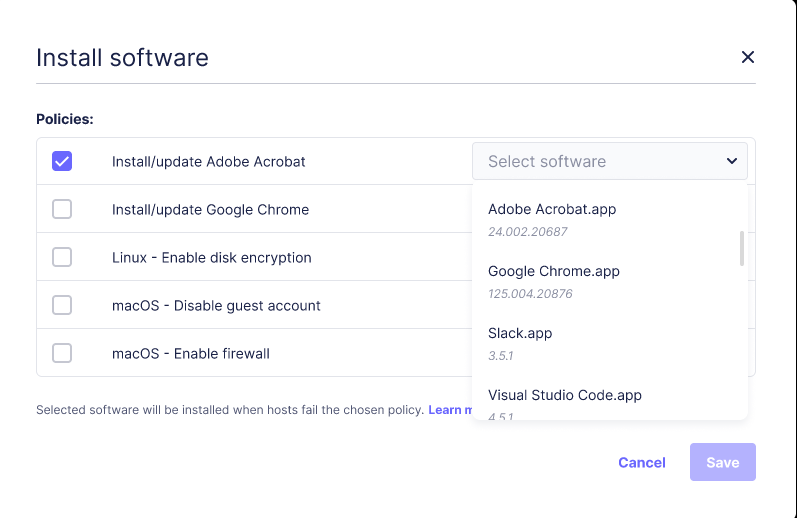The image size is (797, 518).
Task: Open the Learn more link
Action: (448, 410)
